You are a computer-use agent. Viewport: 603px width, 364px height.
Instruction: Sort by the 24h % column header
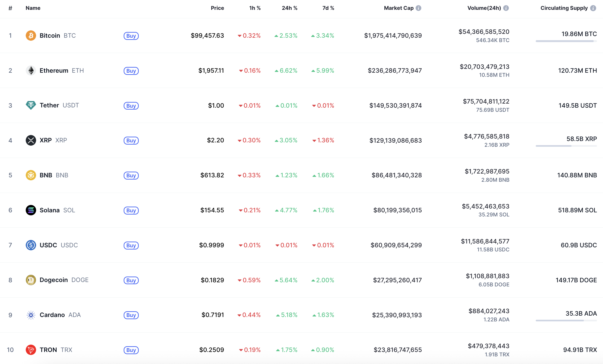tap(289, 8)
